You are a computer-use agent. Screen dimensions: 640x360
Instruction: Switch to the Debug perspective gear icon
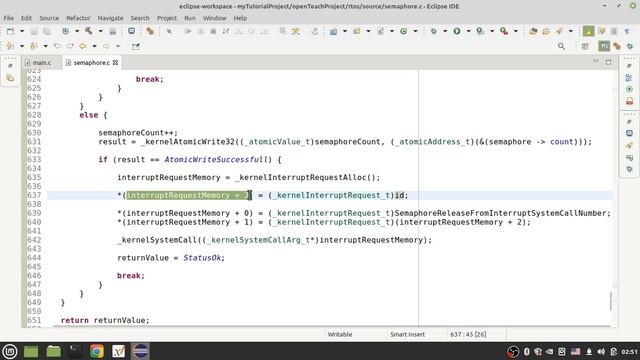click(630, 46)
